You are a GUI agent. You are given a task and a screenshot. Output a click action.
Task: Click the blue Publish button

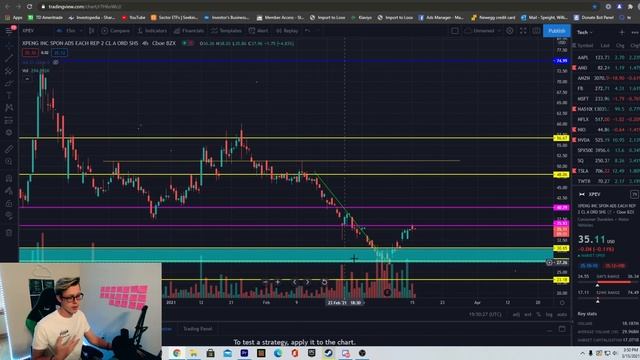(557, 31)
